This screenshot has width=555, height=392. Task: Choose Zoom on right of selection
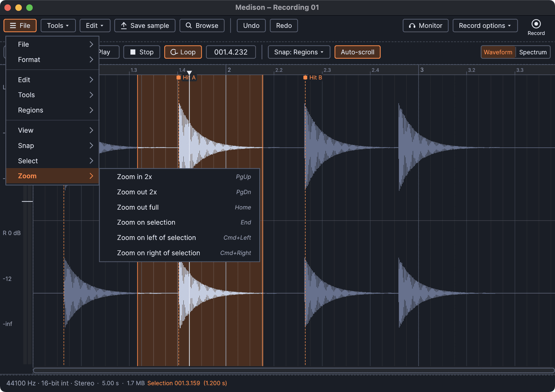[x=179, y=253]
